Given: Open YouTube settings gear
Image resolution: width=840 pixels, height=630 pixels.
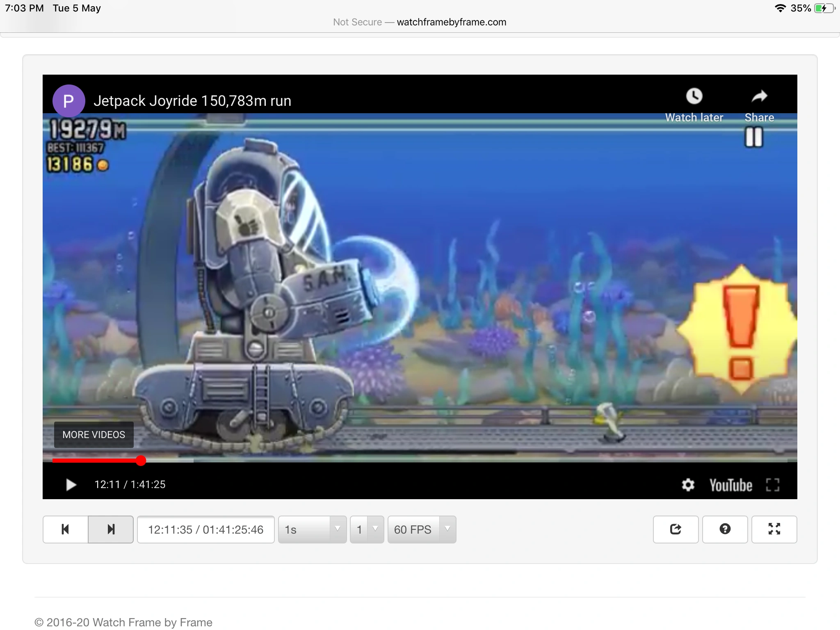Looking at the screenshot, I should (688, 485).
